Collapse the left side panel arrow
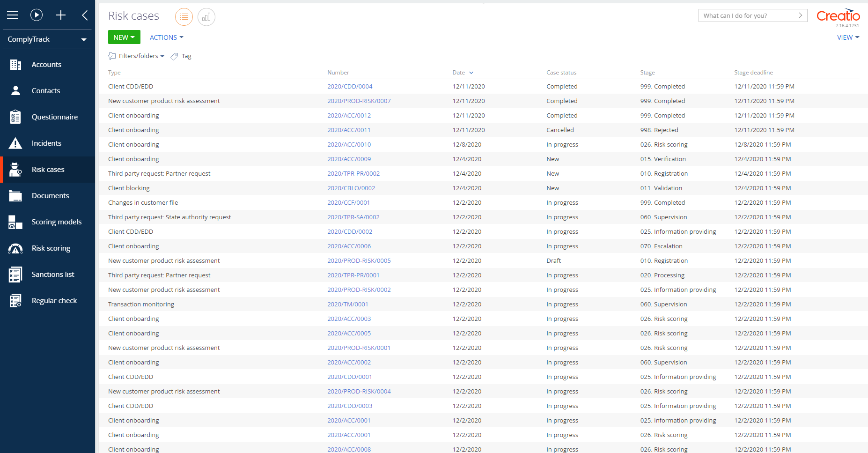Viewport: 868px width, 453px height. pyautogui.click(x=85, y=15)
